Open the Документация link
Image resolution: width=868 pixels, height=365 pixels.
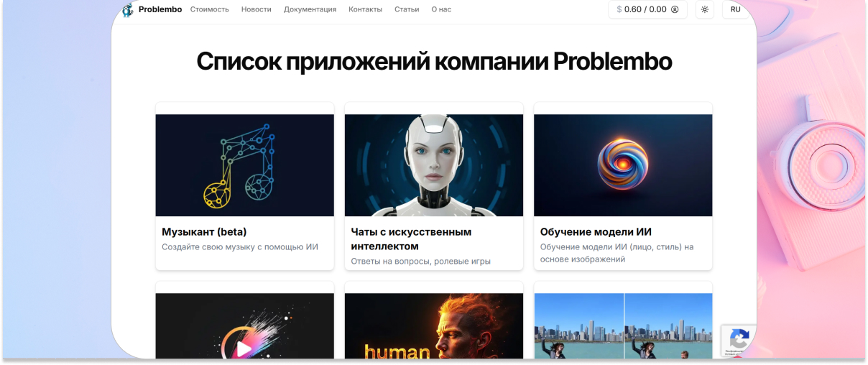click(x=310, y=9)
